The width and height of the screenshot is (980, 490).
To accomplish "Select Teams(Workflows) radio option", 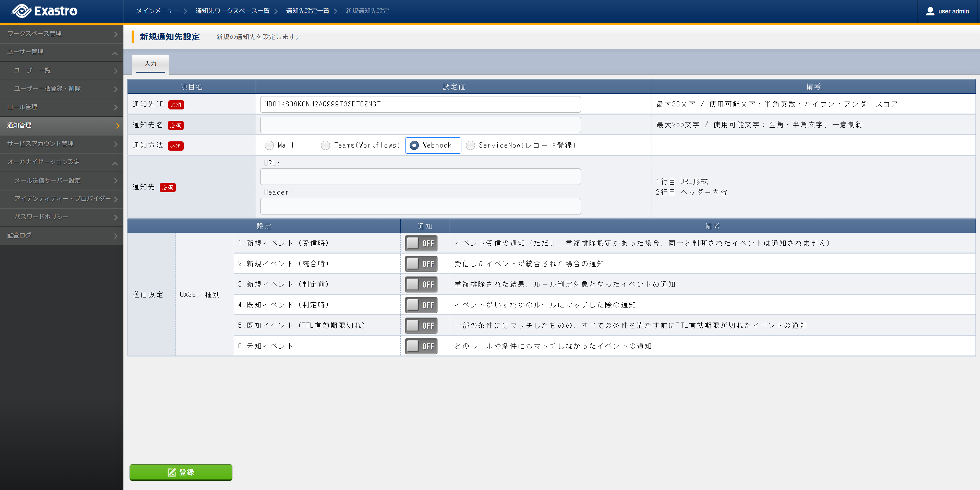I will [x=325, y=145].
